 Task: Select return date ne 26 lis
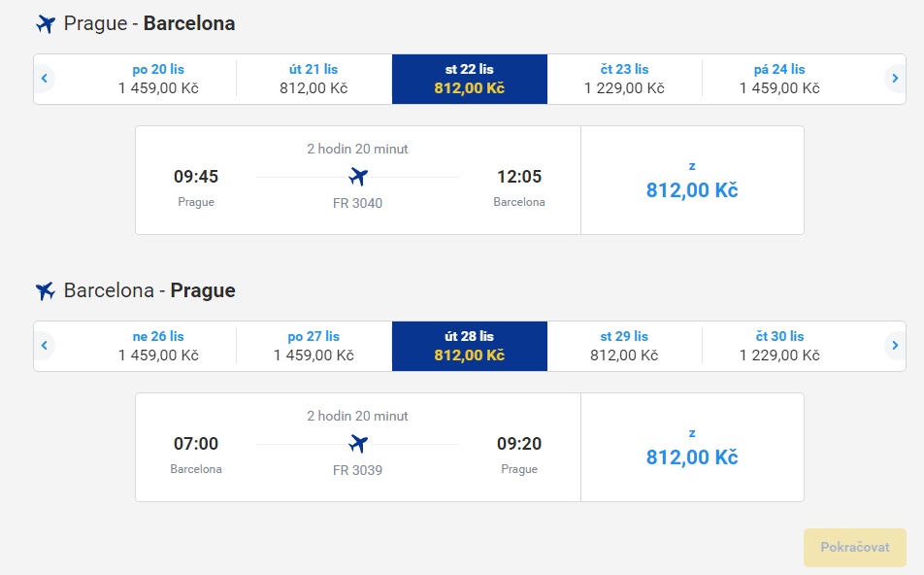click(158, 346)
